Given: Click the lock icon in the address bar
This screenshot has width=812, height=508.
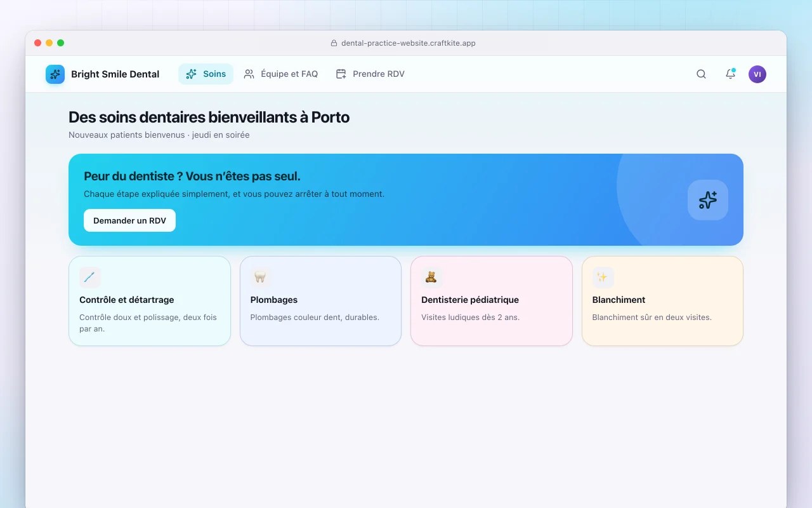Looking at the screenshot, I should (334, 43).
